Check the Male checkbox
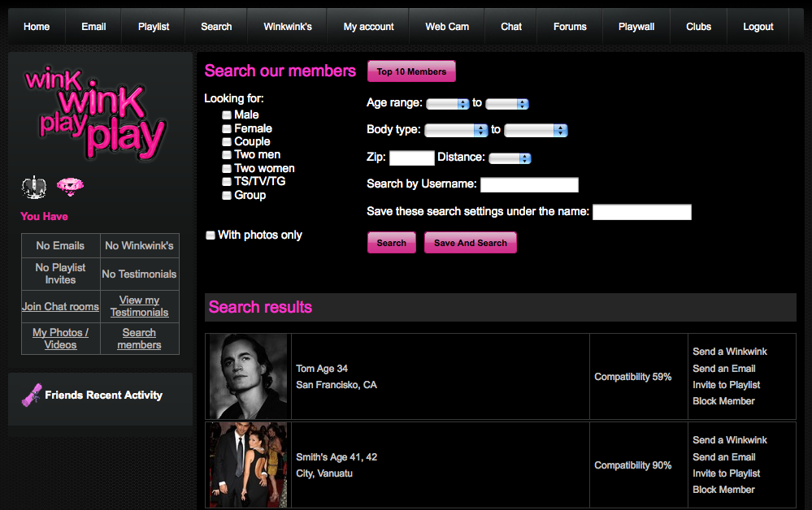 227,115
